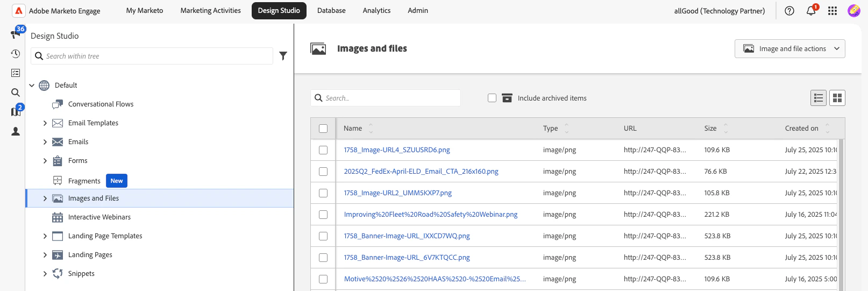
Task: Click the Email Templates envelope icon
Action: [x=58, y=123]
